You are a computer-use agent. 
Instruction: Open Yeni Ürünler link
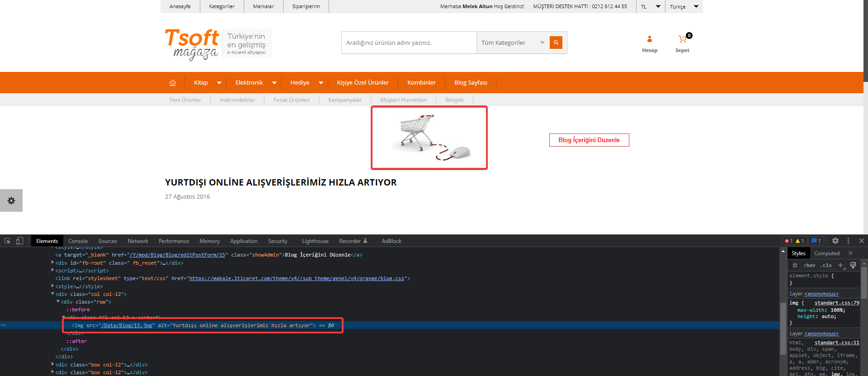pos(185,100)
